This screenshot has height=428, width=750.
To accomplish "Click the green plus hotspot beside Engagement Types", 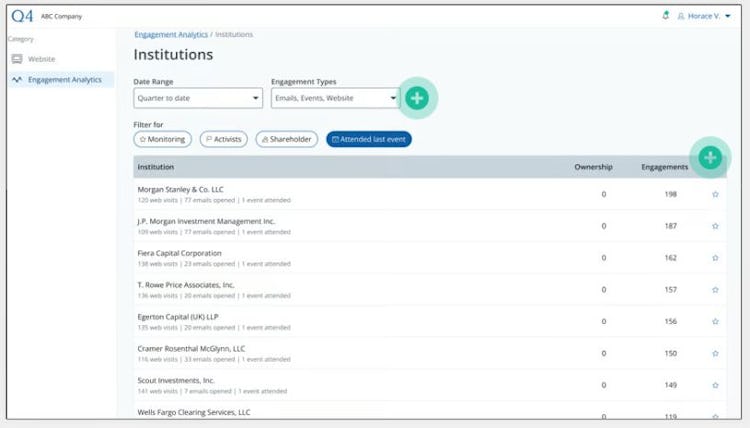I will [417, 98].
